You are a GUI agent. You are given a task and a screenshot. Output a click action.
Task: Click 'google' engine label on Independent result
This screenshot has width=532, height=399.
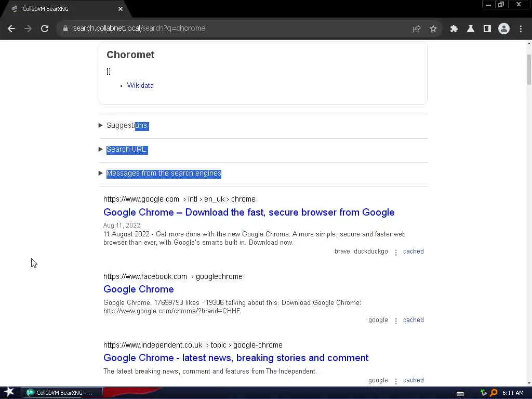coord(378,380)
